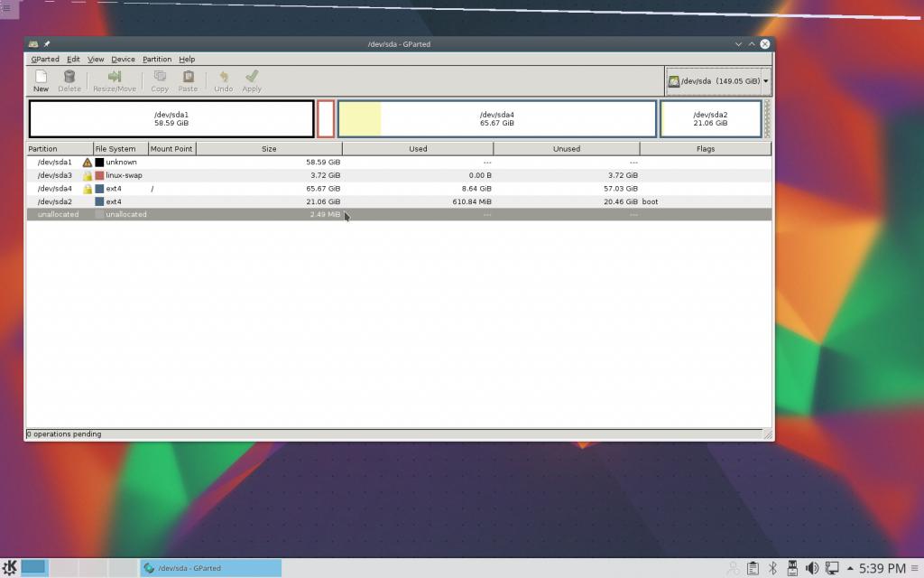
Task: Open the Device menu
Action: click(123, 60)
